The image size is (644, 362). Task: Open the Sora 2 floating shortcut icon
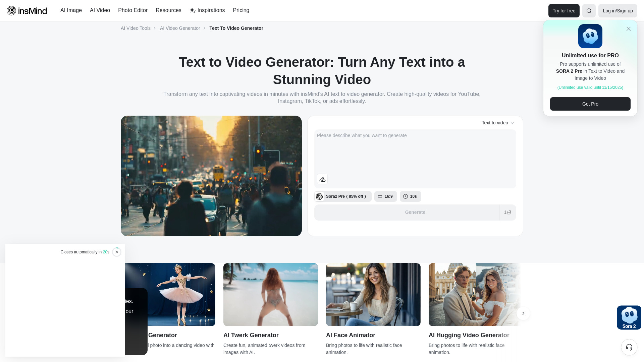coord(629,317)
